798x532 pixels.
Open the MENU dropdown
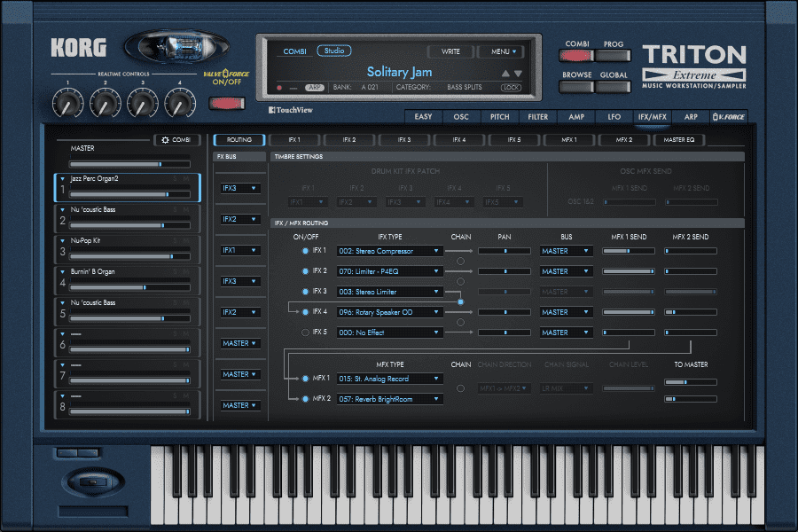point(504,51)
